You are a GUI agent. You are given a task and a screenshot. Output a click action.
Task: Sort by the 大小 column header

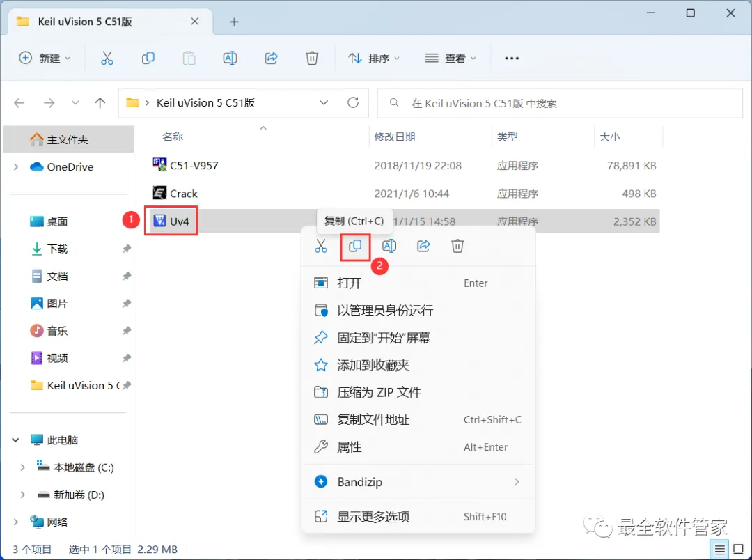pos(610,137)
